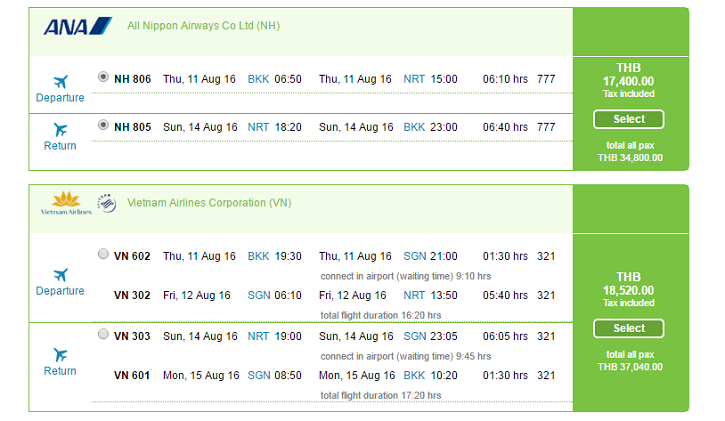Choose the VN 303 return radio button
The width and height of the screenshot is (725, 421).
pos(104,334)
